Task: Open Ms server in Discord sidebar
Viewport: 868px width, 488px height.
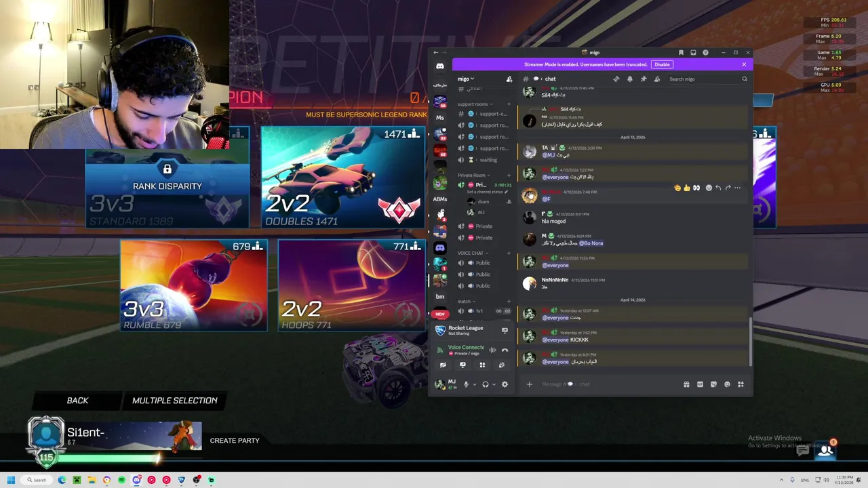Action: click(440, 118)
